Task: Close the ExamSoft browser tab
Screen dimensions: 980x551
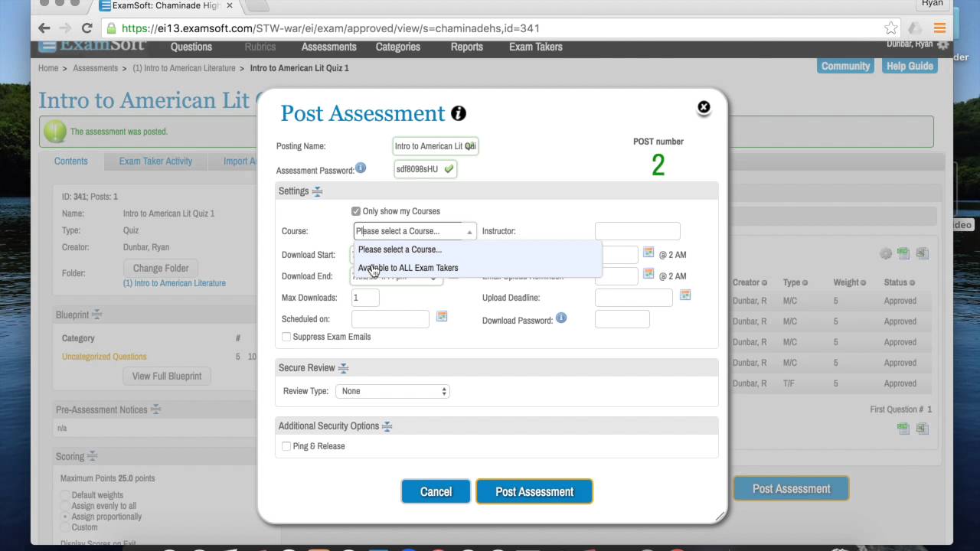Action: click(x=230, y=5)
